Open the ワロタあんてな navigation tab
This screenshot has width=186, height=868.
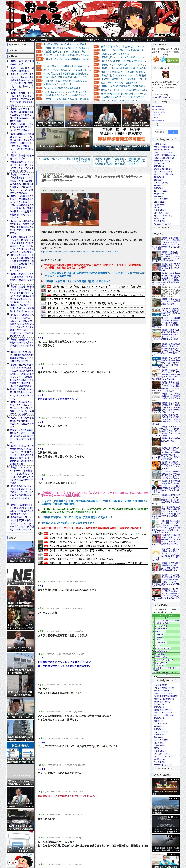click(x=92, y=40)
